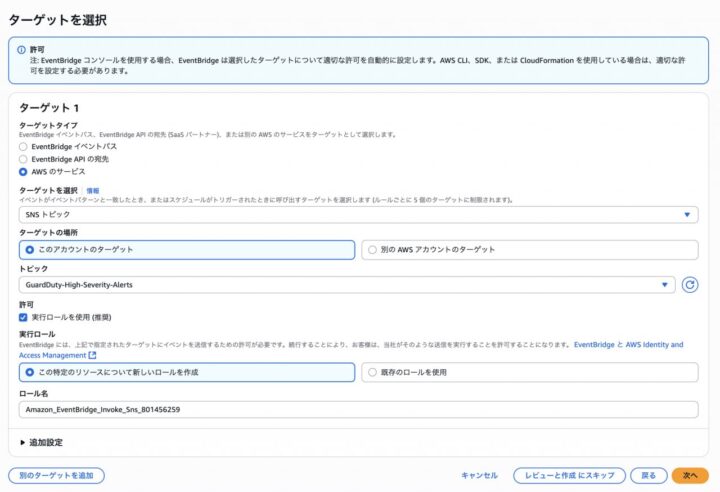Open the EventBridge と AWS Identity link
The image size is (720, 492).
pyautogui.click(x=628, y=345)
